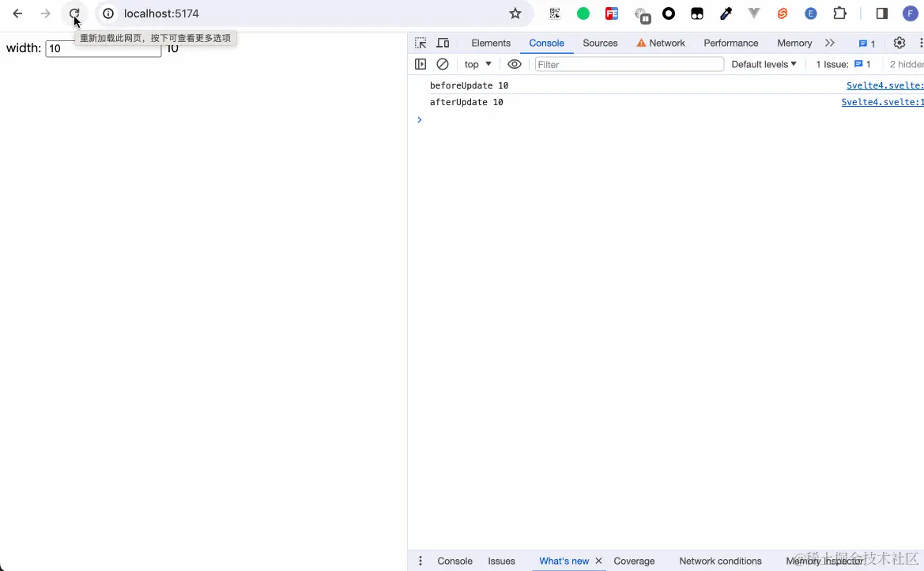The image size is (924, 571).
Task: Open the Default levels dropdown
Action: 762,64
